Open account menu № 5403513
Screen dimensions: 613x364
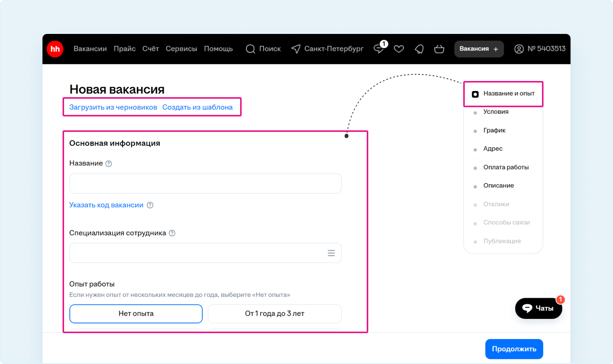coord(540,49)
